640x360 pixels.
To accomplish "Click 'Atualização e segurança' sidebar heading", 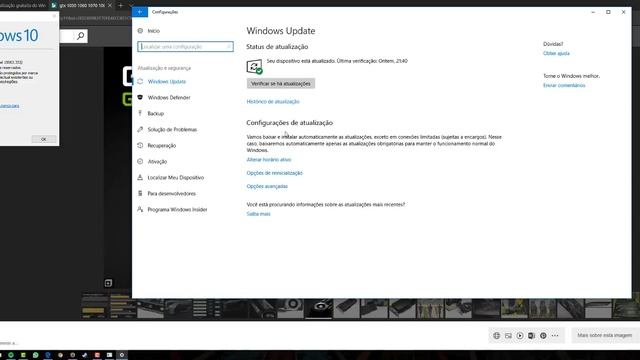I will [x=164, y=68].
